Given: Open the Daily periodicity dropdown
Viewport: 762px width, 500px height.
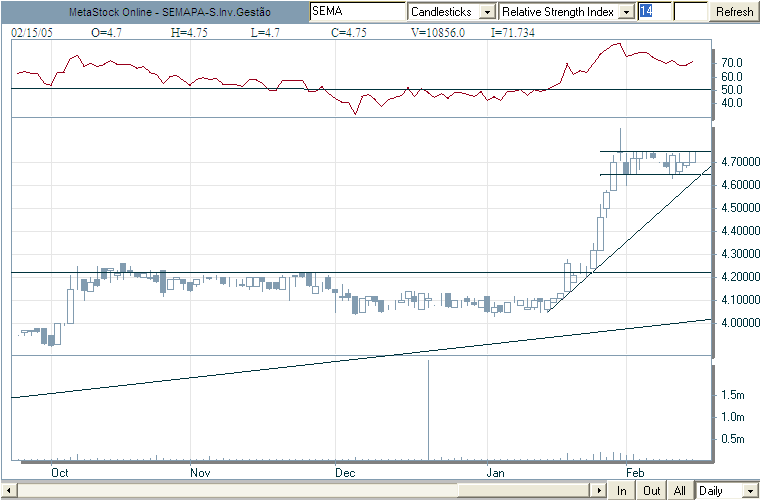Looking at the screenshot, I should (727, 491).
